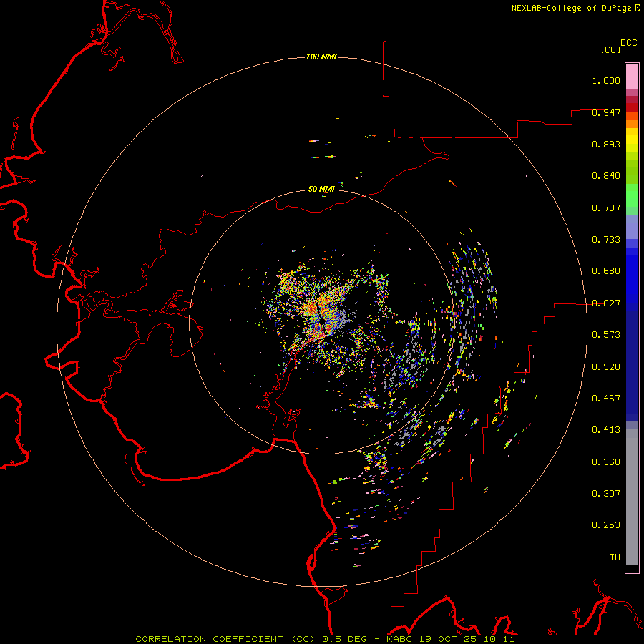Image resolution: width=644 pixels, height=644 pixels.
Task: Click the 0.840 scale value
Action: [606, 176]
